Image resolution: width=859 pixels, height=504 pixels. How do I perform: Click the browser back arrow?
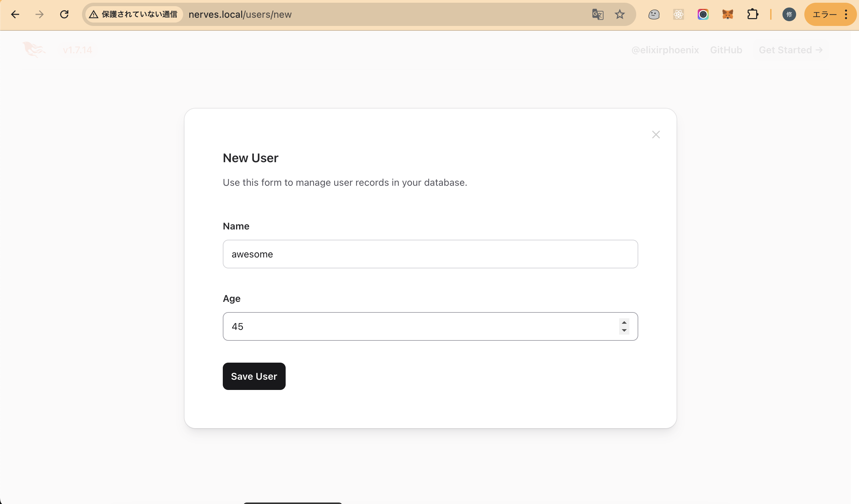click(x=15, y=14)
